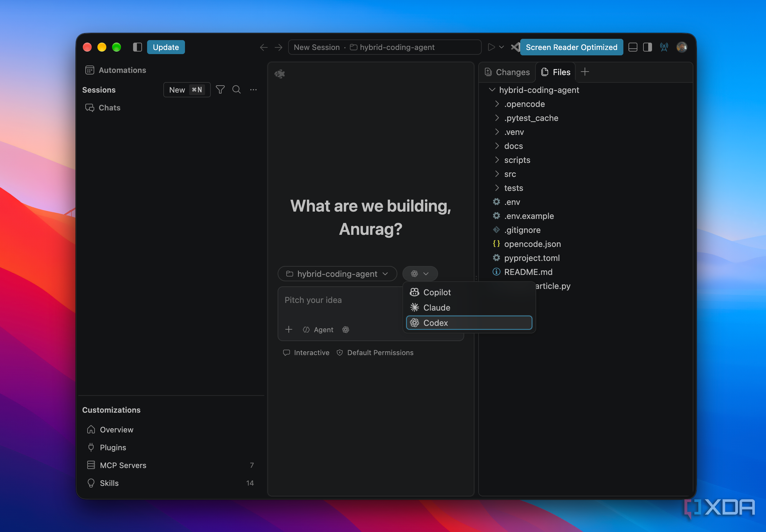This screenshot has width=766, height=532.
Task: Toggle the bottom panel layout icon
Action: pyautogui.click(x=633, y=47)
